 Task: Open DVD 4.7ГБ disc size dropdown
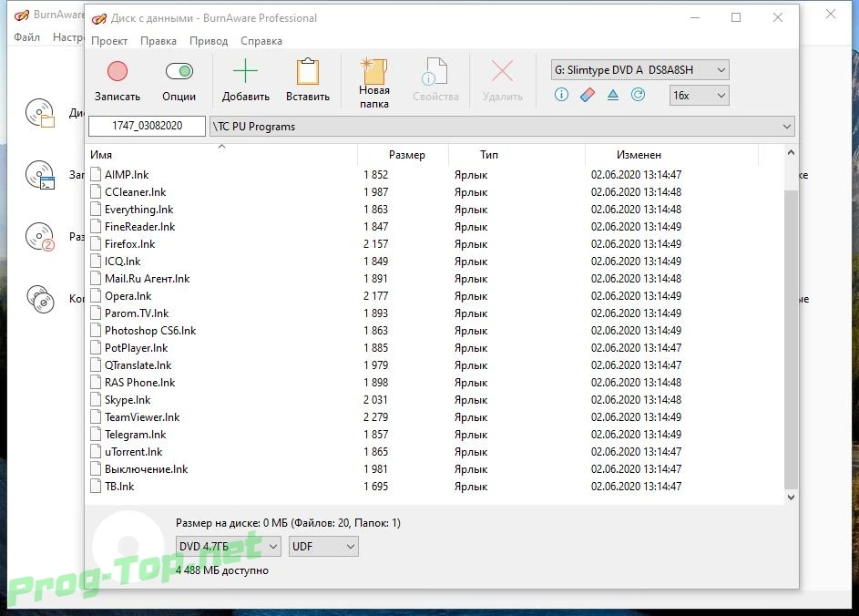tap(229, 547)
